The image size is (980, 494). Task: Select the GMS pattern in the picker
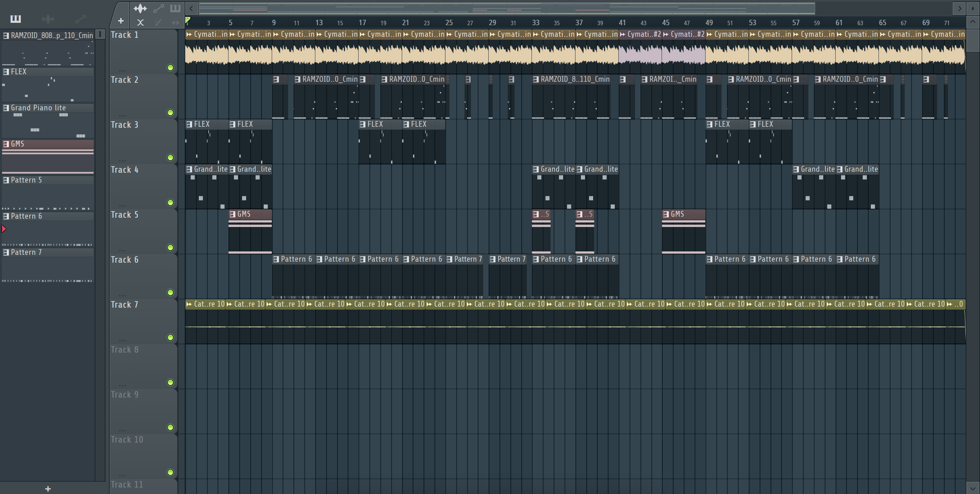(48, 144)
